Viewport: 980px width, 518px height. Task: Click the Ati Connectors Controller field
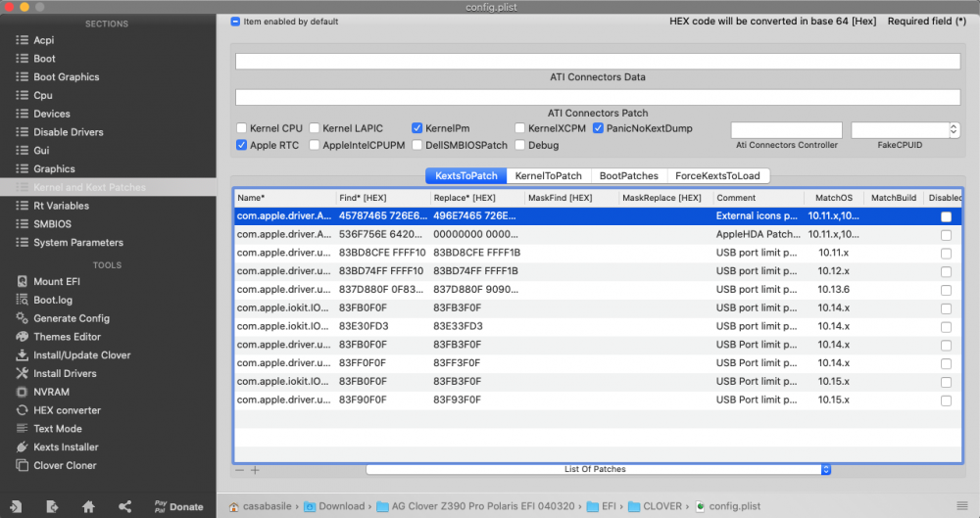point(786,130)
